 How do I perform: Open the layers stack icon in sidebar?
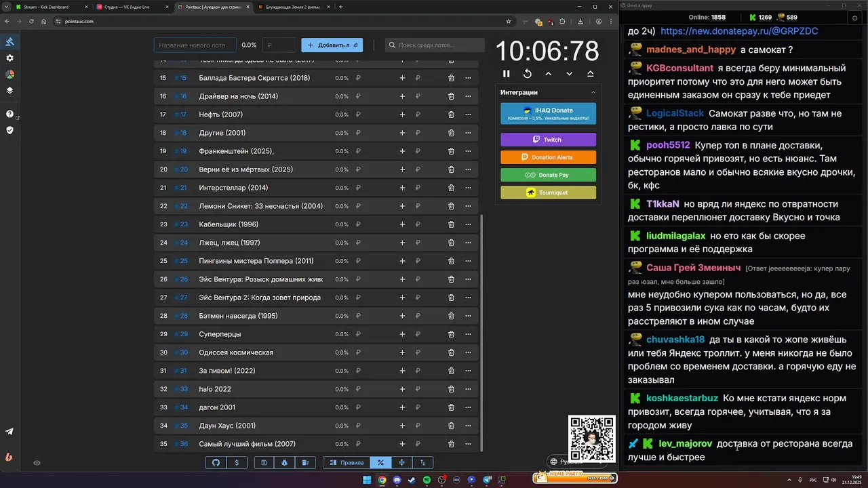tap(9, 90)
